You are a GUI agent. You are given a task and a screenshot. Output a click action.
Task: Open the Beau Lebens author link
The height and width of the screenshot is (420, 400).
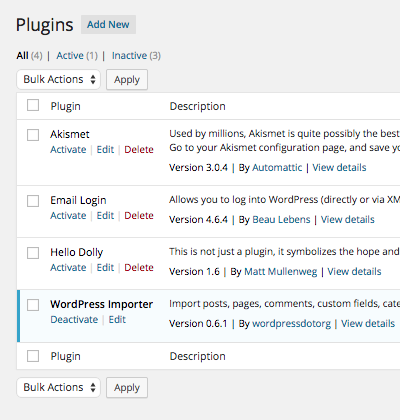click(281, 220)
